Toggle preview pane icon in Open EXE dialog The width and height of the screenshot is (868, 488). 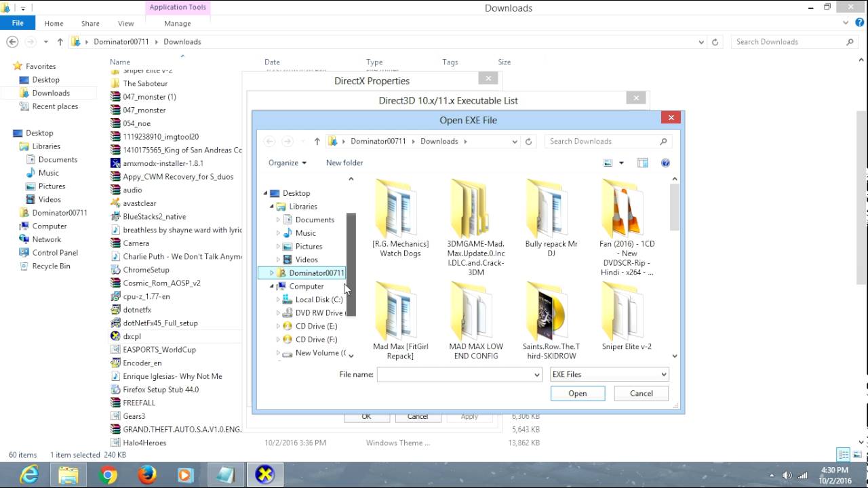[x=643, y=163]
